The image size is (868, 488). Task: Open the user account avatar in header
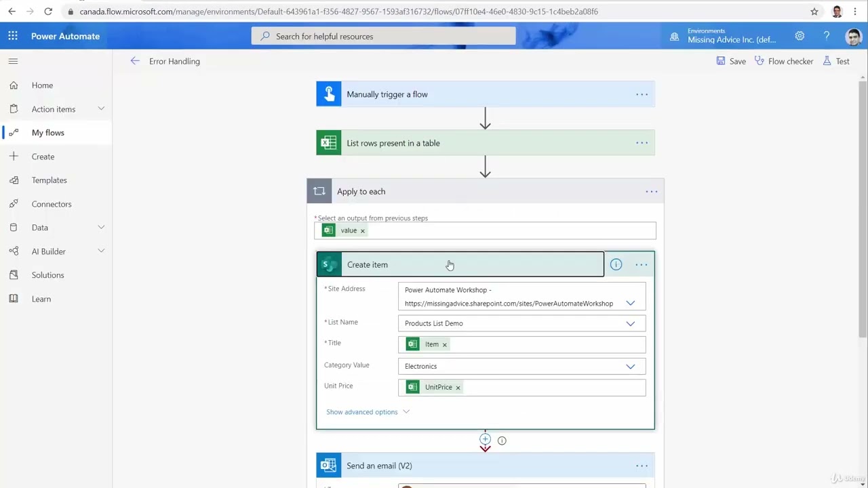(x=854, y=37)
